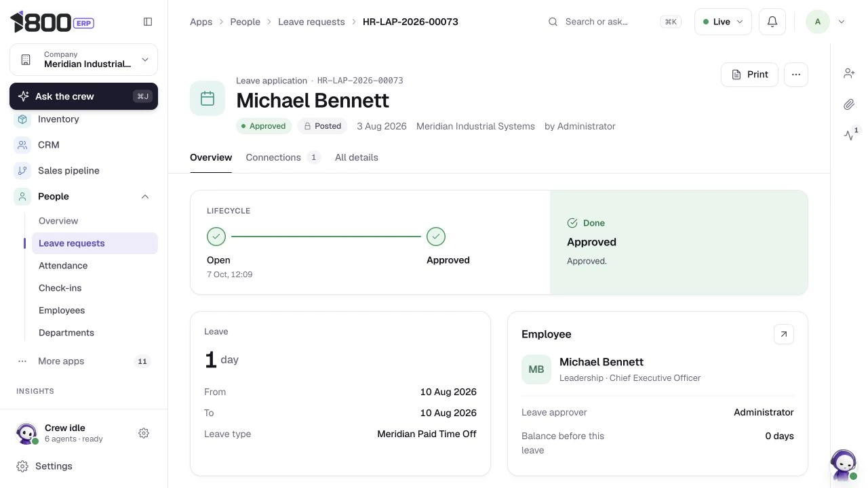Image resolution: width=868 pixels, height=488 pixels.
Task: Open Attendance in sidebar
Action: click(x=95, y=266)
